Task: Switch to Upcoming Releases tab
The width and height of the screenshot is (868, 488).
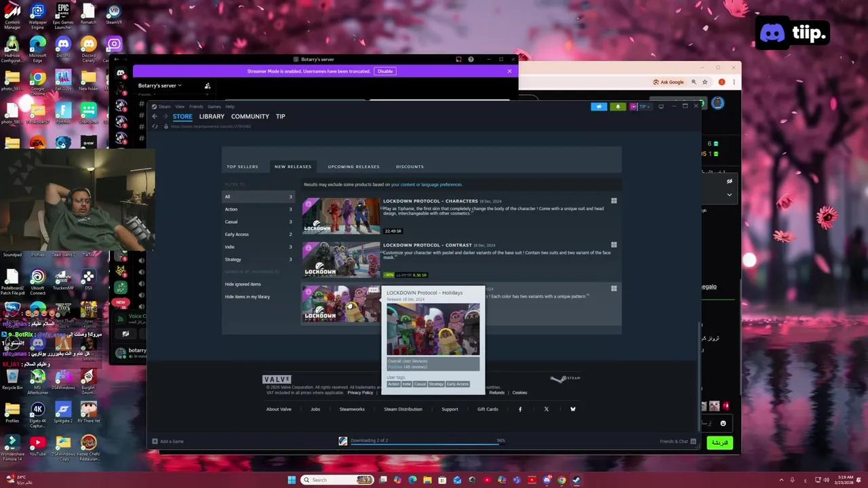Action: pyautogui.click(x=353, y=167)
